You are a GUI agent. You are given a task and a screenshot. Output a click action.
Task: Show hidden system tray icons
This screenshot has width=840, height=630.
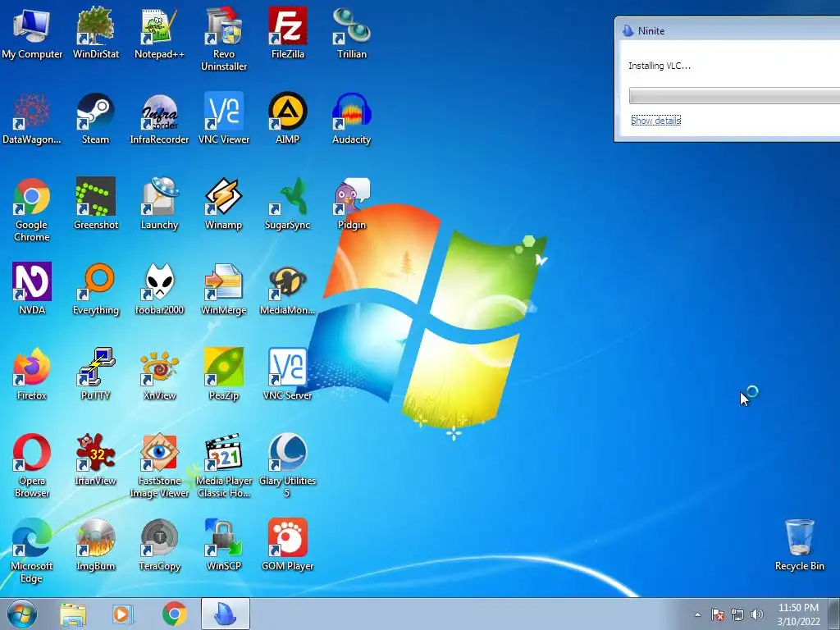697,614
